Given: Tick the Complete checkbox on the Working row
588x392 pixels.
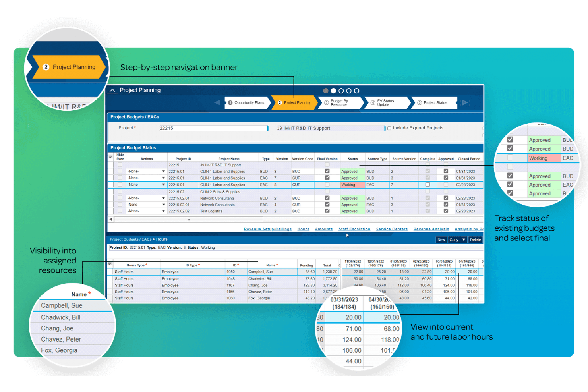Looking at the screenshot, I should [x=427, y=185].
